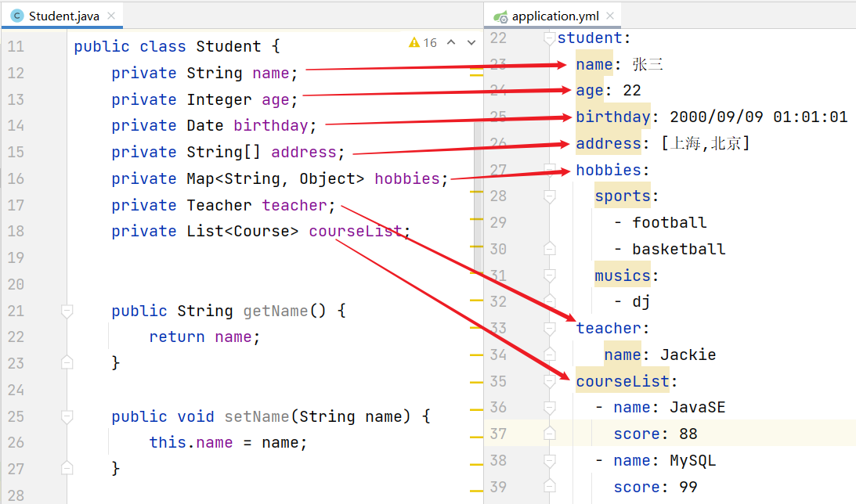Click the 'Teacher' type on line 17

219,205
